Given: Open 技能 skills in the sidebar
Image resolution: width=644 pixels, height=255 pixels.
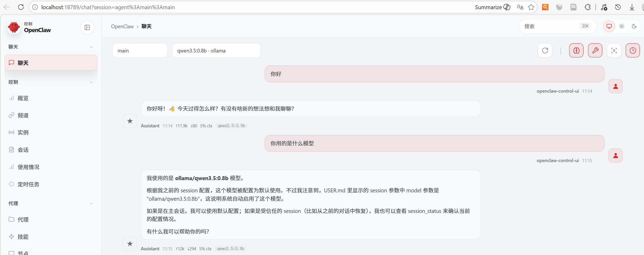Looking at the screenshot, I should [x=51, y=237].
